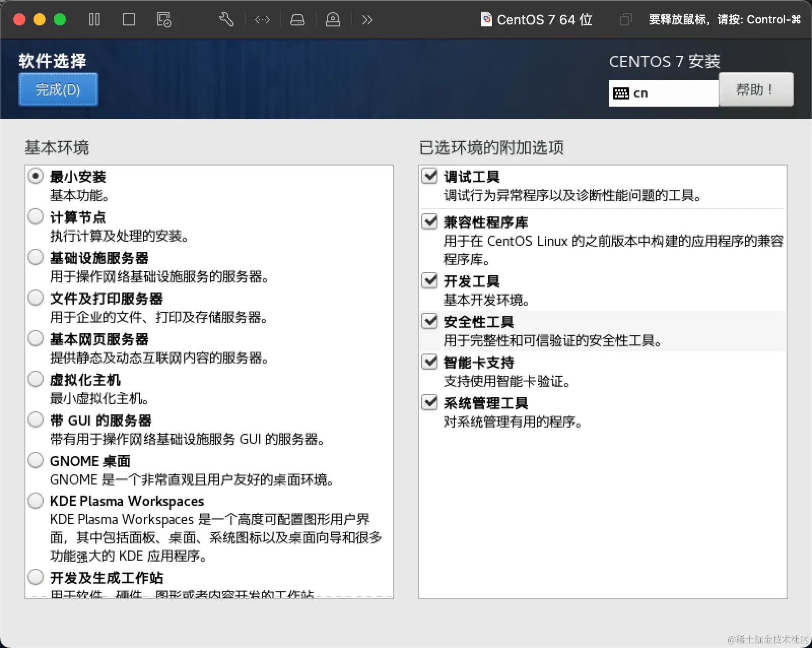
Task: Click the 带 GUI 的服务器 label
Action: pos(101,420)
